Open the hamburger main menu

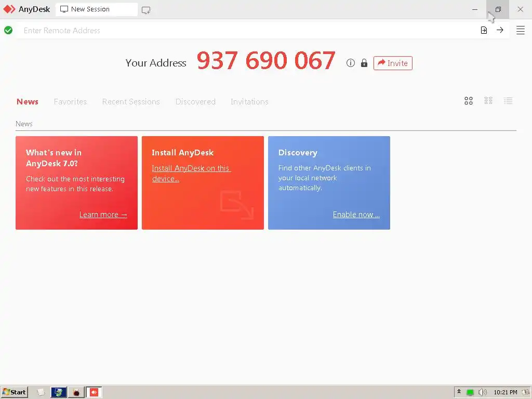pyautogui.click(x=521, y=30)
